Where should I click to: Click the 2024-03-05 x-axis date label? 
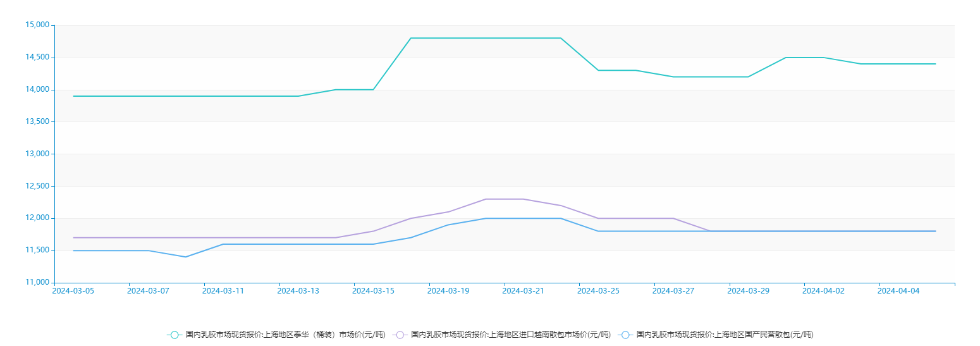tap(73, 291)
